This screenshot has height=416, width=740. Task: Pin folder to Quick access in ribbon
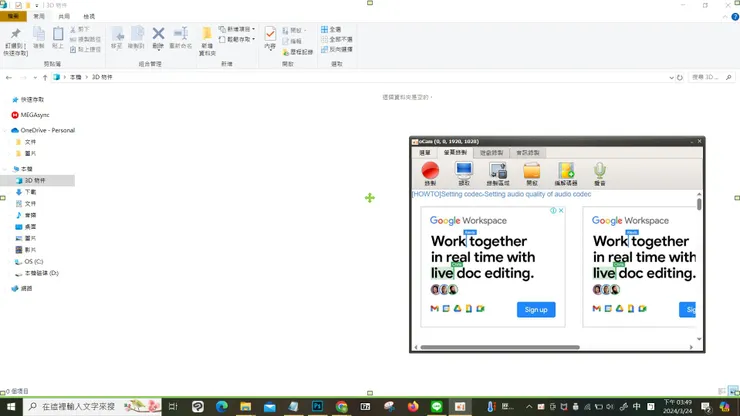click(16, 42)
